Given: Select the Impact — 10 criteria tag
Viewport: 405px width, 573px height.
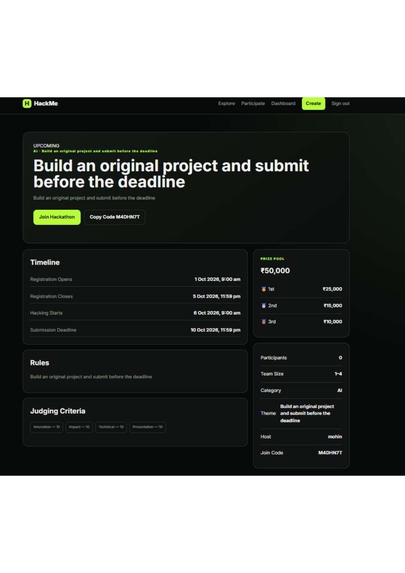Looking at the screenshot, I should coord(79,427).
